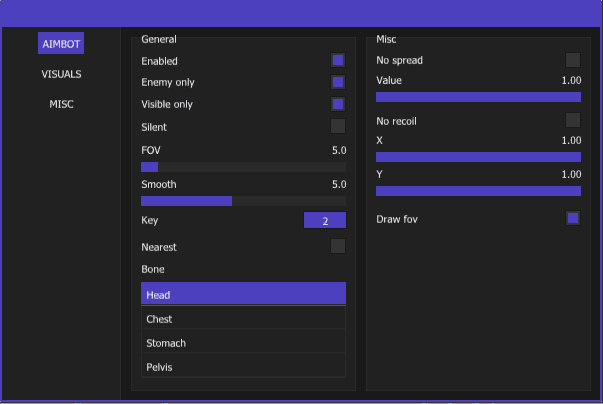Enable the No spread checkbox
The width and height of the screenshot is (603, 404).
click(573, 60)
